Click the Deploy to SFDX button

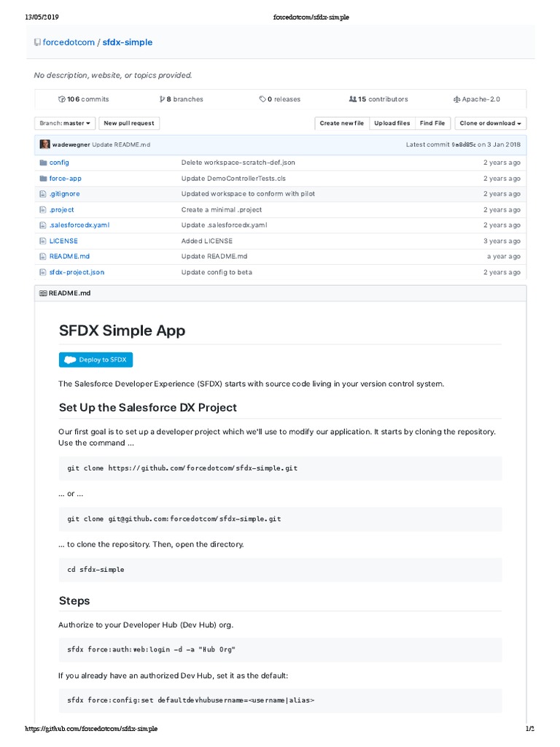tap(96, 360)
